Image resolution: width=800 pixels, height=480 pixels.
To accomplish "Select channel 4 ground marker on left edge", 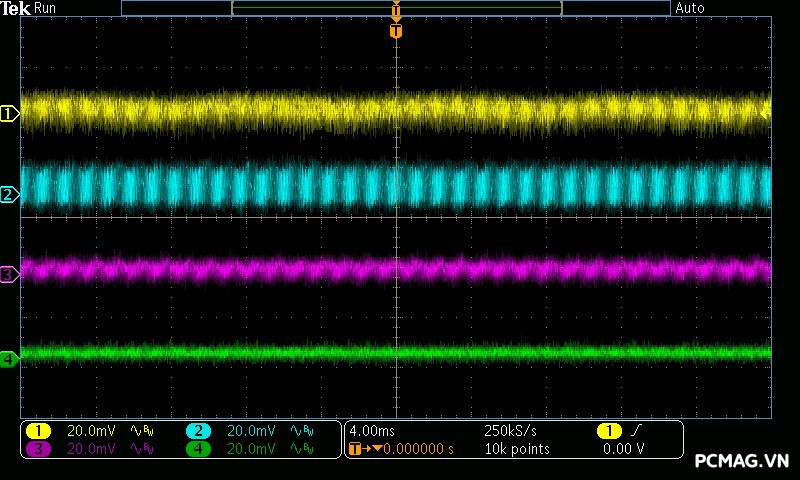I will click(9, 358).
